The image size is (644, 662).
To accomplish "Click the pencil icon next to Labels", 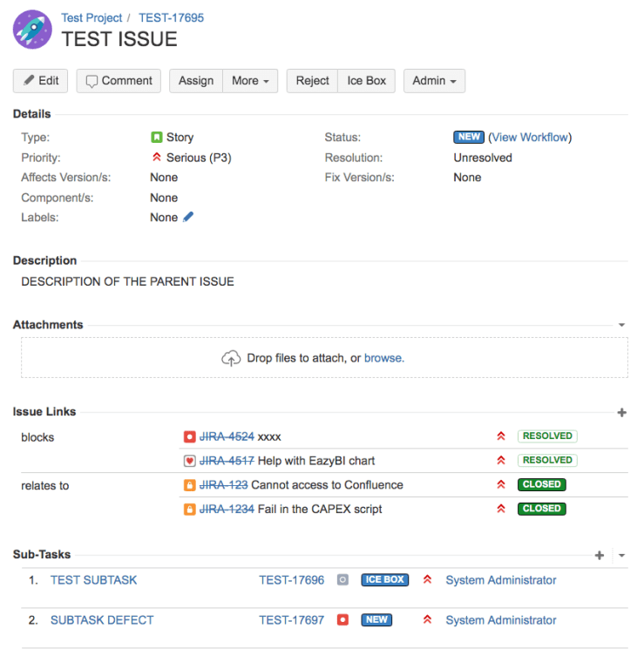I will point(188,217).
